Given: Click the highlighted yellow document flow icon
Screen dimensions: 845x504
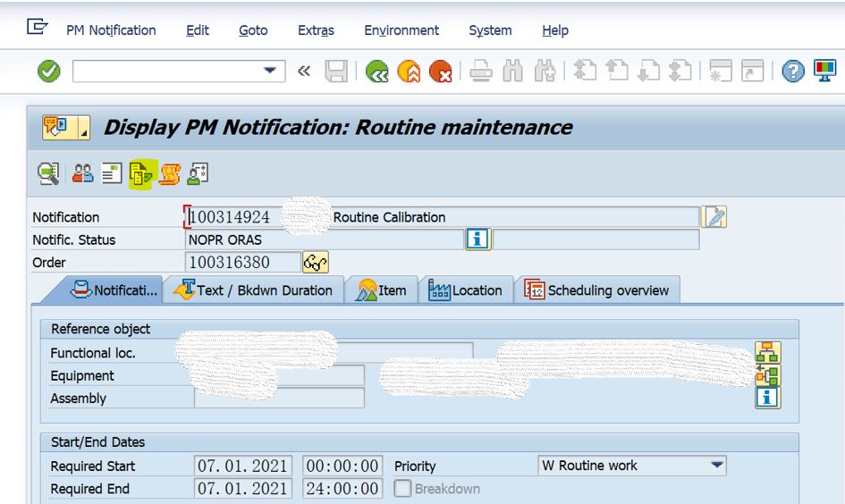Looking at the screenshot, I should tap(142, 174).
